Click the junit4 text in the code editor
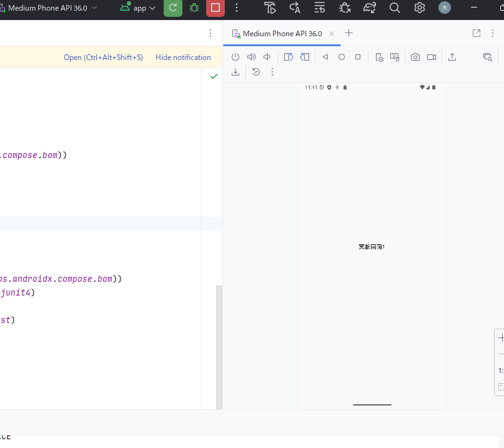The height and width of the screenshot is (448, 504). coord(16,292)
